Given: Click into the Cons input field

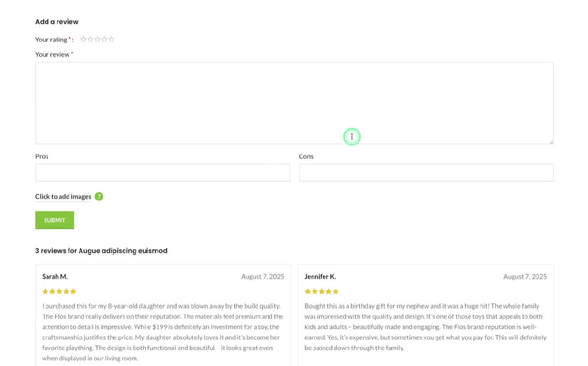Looking at the screenshot, I should tap(426, 173).
